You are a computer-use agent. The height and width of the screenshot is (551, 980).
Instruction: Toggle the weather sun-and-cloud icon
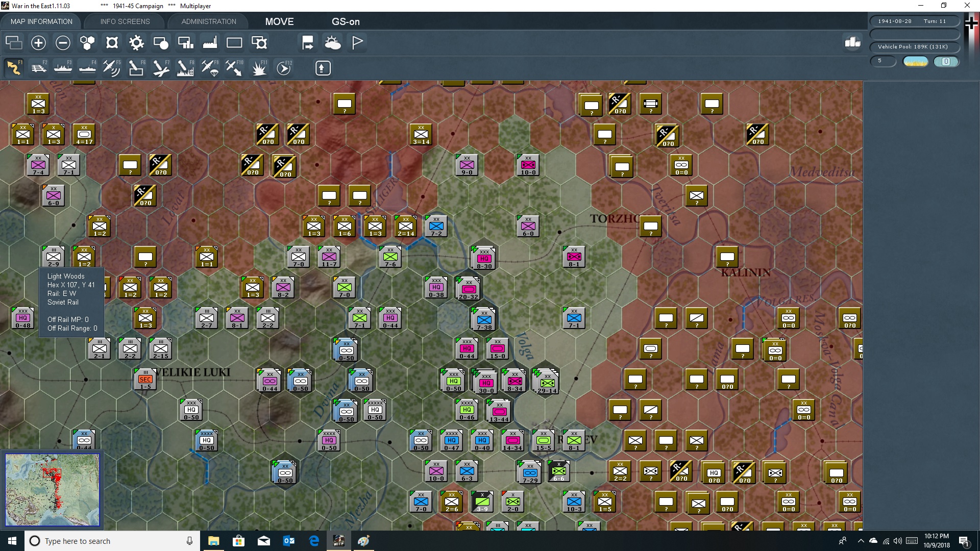(x=333, y=43)
